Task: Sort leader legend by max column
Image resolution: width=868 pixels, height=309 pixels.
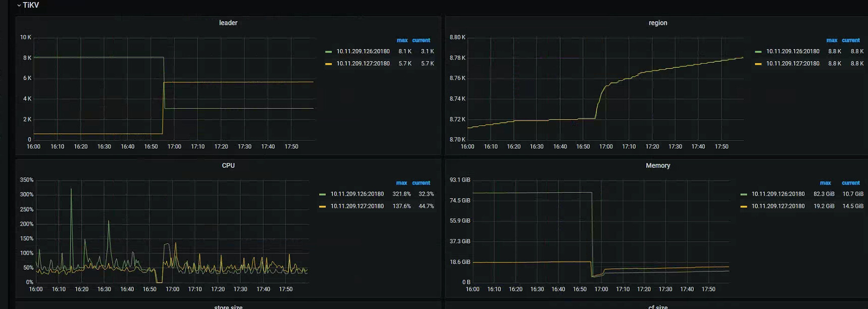Action: click(402, 40)
